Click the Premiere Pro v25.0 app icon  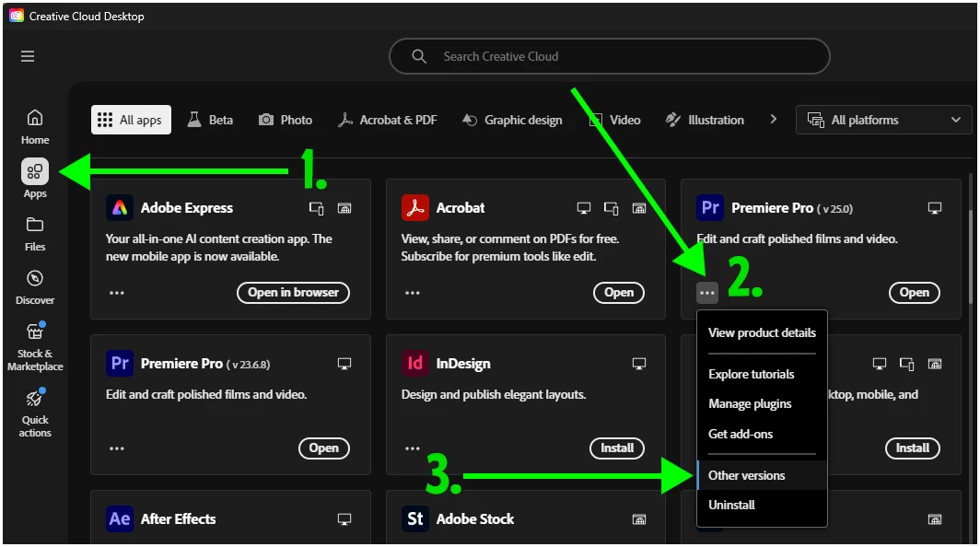pyautogui.click(x=710, y=207)
